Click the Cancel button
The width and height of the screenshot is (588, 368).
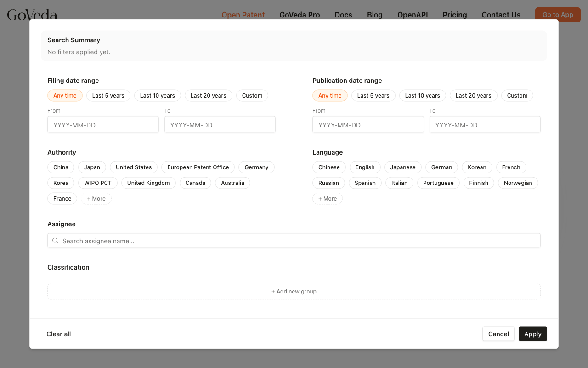click(x=498, y=334)
